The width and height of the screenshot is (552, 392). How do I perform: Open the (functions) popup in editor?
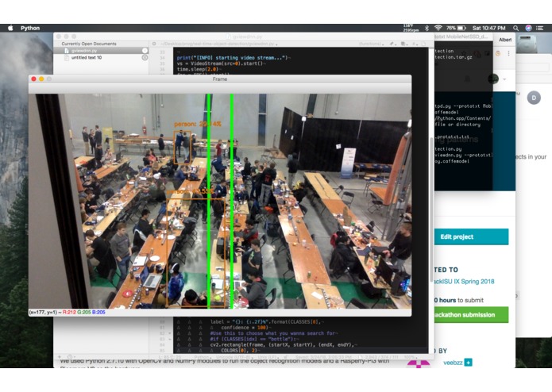pos(371,44)
